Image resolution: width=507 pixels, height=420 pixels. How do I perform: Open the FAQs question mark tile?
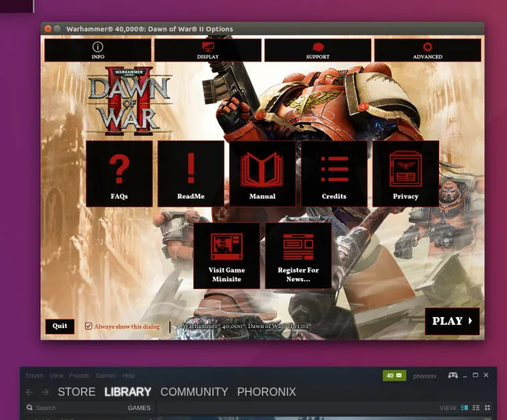[119, 174]
